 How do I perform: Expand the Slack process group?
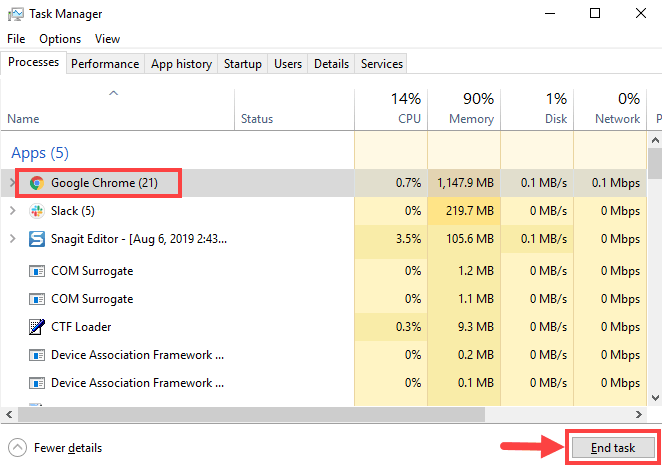[x=12, y=211]
